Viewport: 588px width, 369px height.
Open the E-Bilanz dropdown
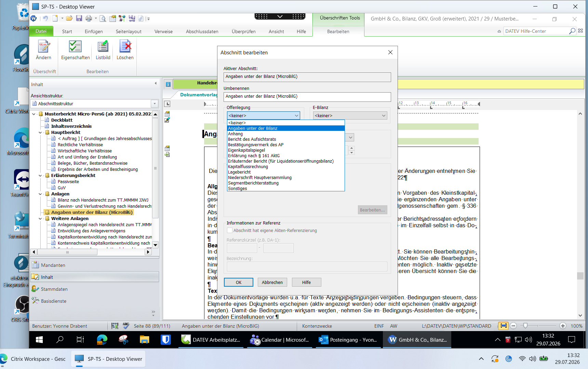pyautogui.click(x=350, y=116)
